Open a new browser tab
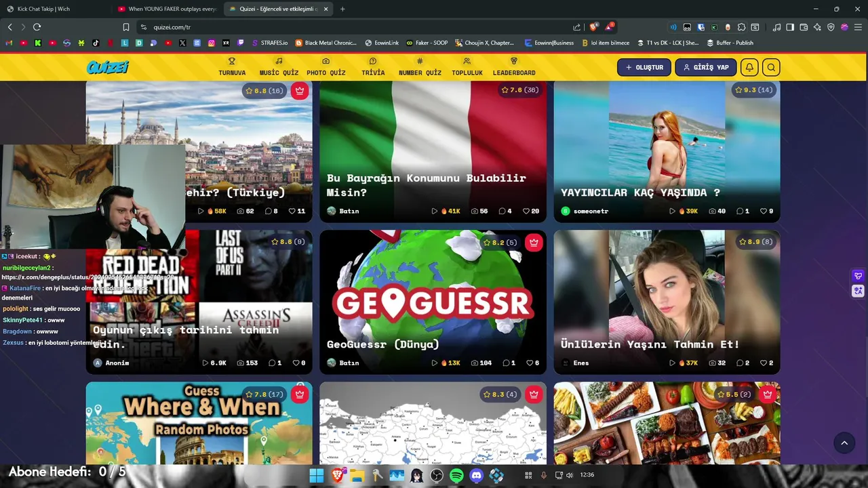 342,9
